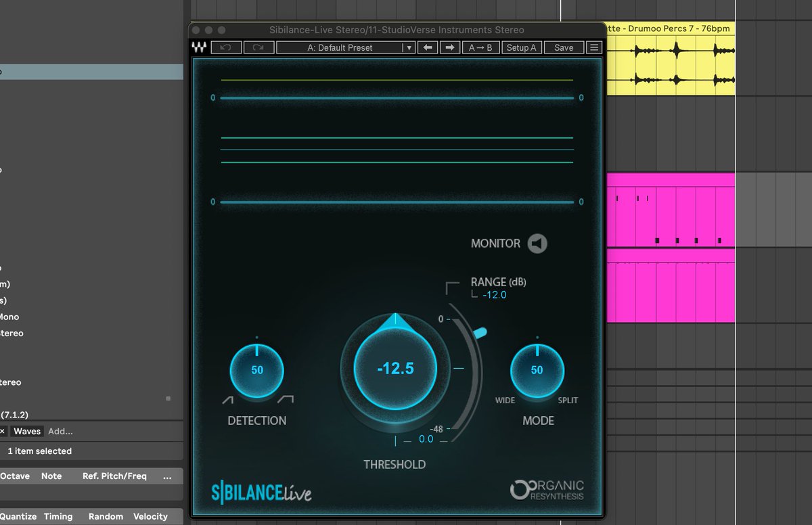Click the SPLIT label under Mode knob
The image size is (812, 525).
tap(568, 401)
